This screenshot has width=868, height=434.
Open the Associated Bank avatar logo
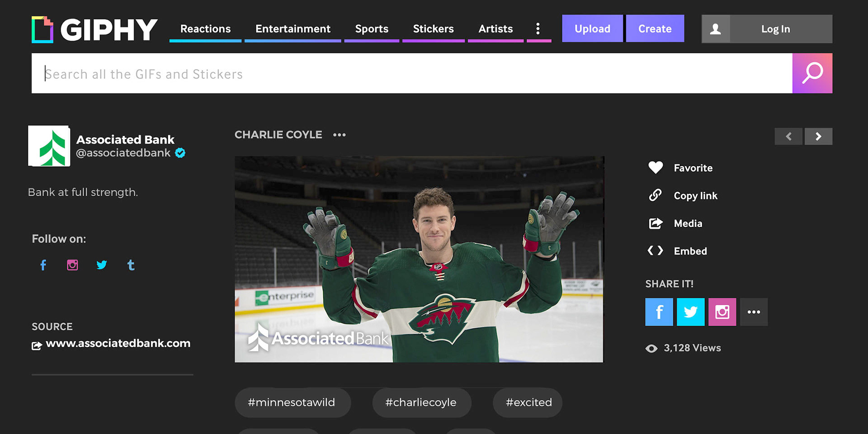(x=49, y=146)
